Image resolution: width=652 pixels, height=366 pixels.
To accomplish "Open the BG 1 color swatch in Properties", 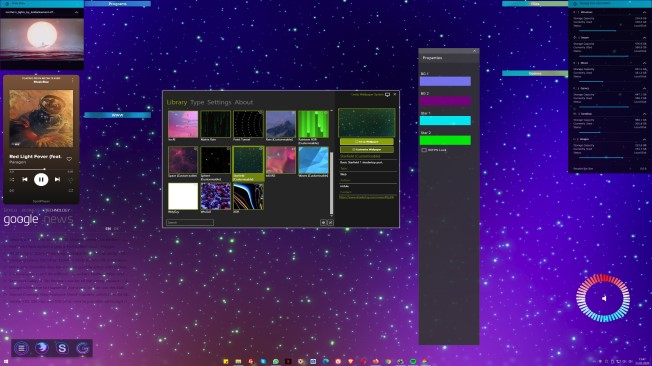I will [445, 81].
